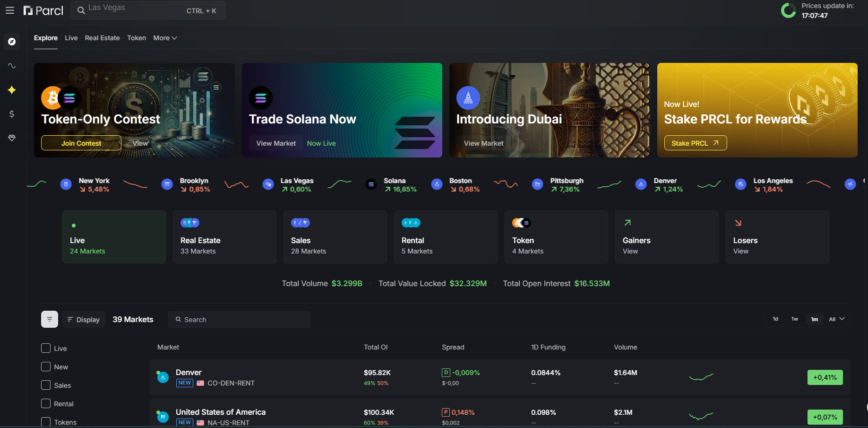Click the Brooklyn ticker icon
The image size is (868, 428).
167,184
